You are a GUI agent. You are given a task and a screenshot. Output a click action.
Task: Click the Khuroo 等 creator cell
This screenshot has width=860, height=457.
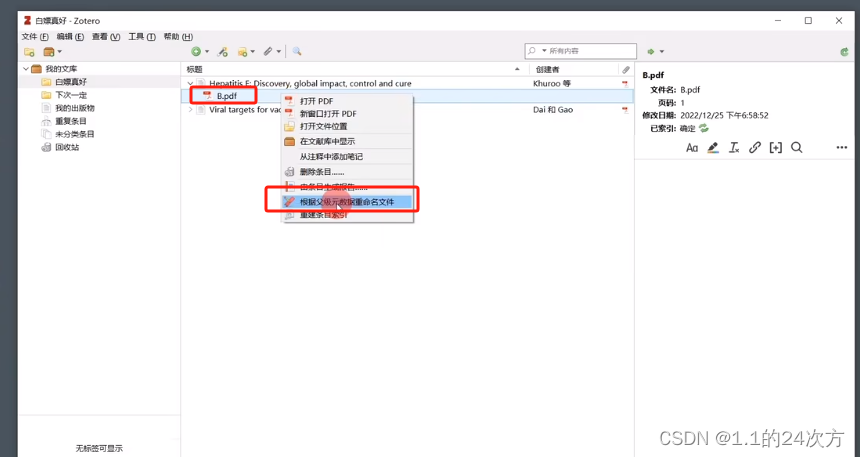click(552, 83)
